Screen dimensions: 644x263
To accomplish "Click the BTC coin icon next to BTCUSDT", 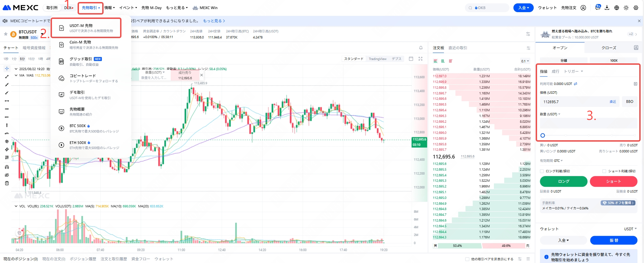I will (13, 34).
